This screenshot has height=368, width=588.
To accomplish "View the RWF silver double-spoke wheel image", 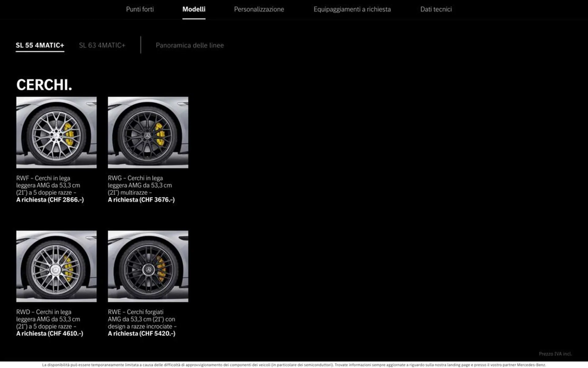I will 56,132.
